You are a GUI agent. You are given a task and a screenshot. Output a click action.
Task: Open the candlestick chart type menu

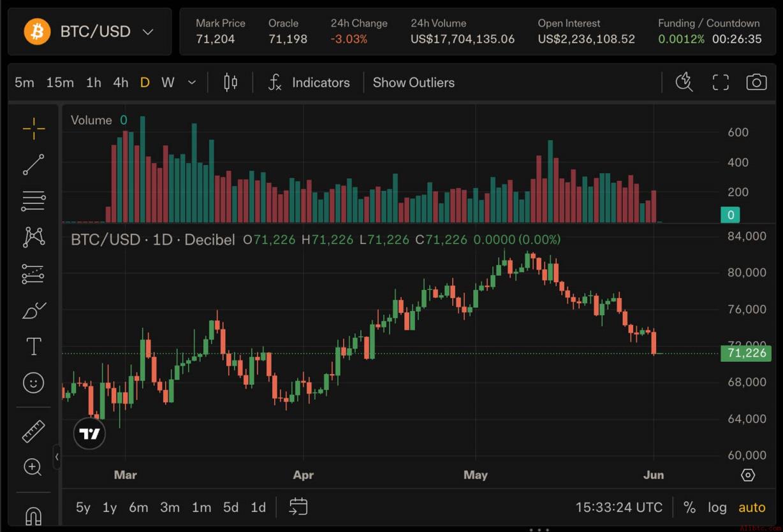tap(231, 82)
